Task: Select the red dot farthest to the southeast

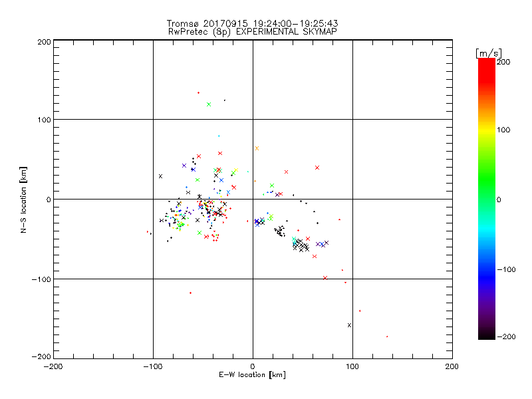Action: [x=387, y=336]
